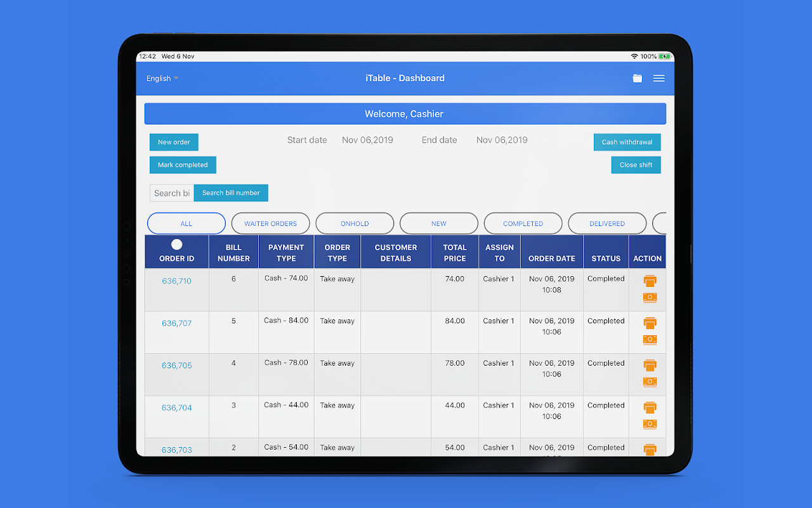
Task: Print receipt for order 636,704
Action: tap(650, 408)
